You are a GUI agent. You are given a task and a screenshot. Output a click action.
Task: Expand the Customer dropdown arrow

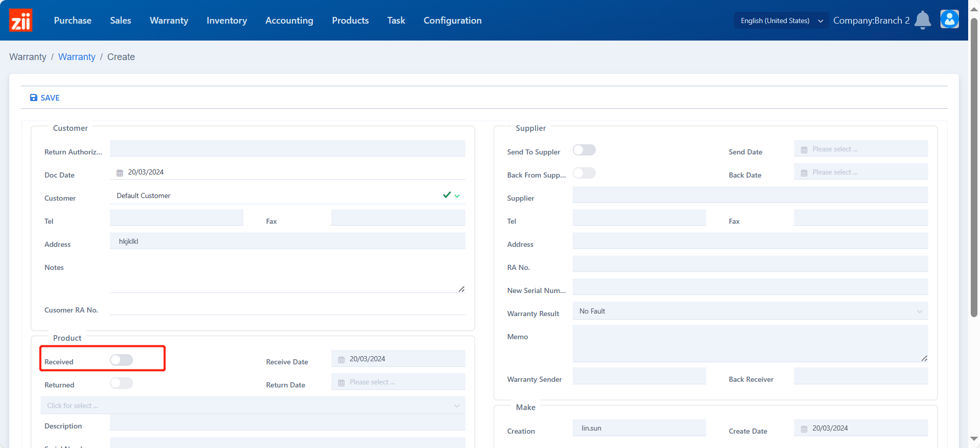(x=457, y=196)
